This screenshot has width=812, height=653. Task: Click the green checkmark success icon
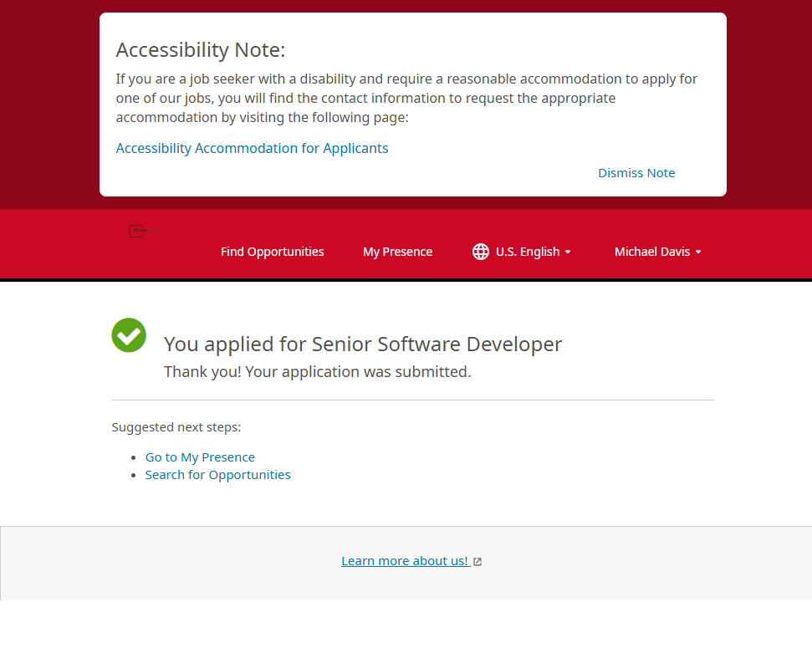click(129, 335)
